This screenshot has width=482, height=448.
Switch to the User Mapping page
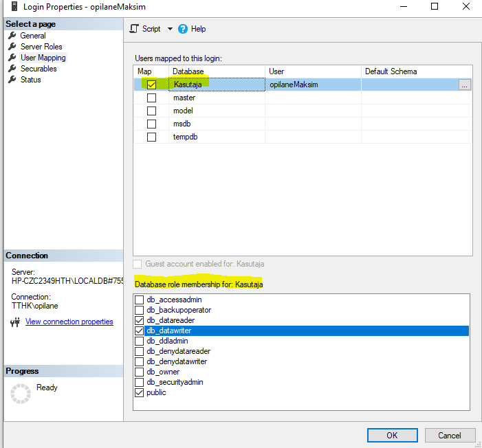click(x=43, y=58)
